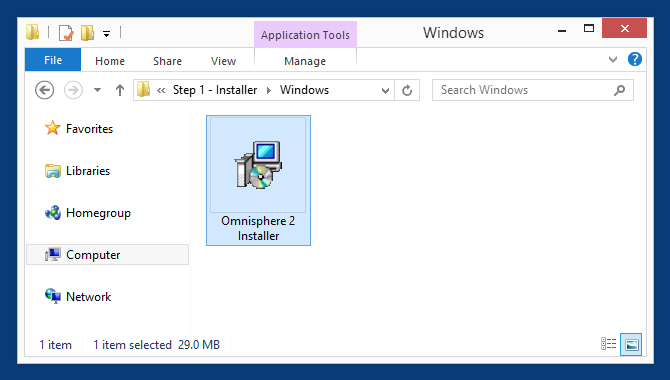This screenshot has width=670, height=380.
Task: Open the Manage ribbon tab
Action: tap(305, 61)
